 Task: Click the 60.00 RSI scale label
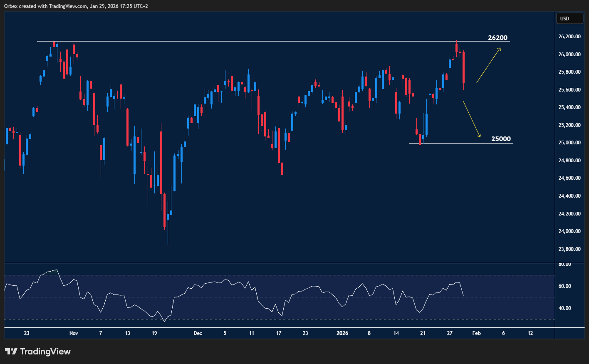click(564, 286)
